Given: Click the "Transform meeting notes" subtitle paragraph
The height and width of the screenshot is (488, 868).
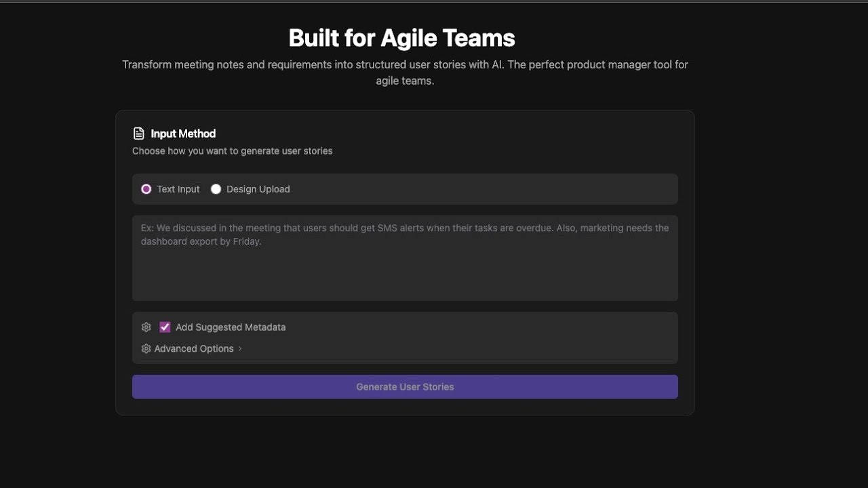Looking at the screenshot, I should [405, 65].
